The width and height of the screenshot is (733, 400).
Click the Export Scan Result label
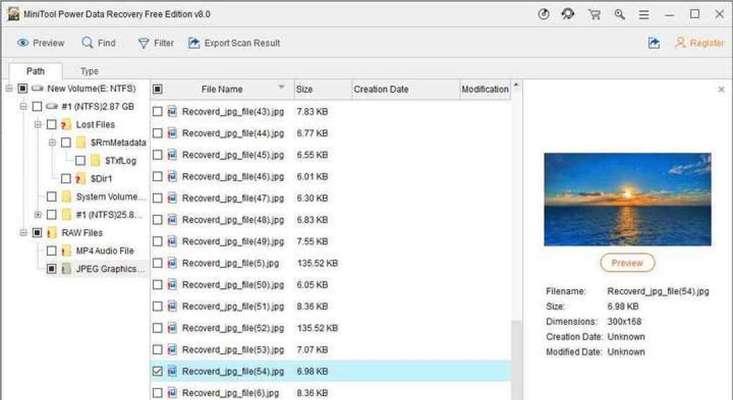(242, 43)
